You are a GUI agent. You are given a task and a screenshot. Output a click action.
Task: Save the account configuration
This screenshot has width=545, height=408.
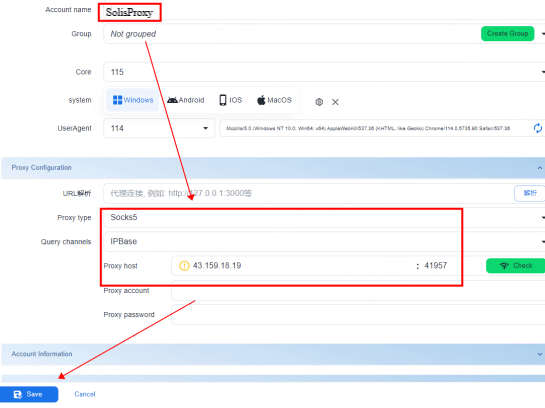29,394
